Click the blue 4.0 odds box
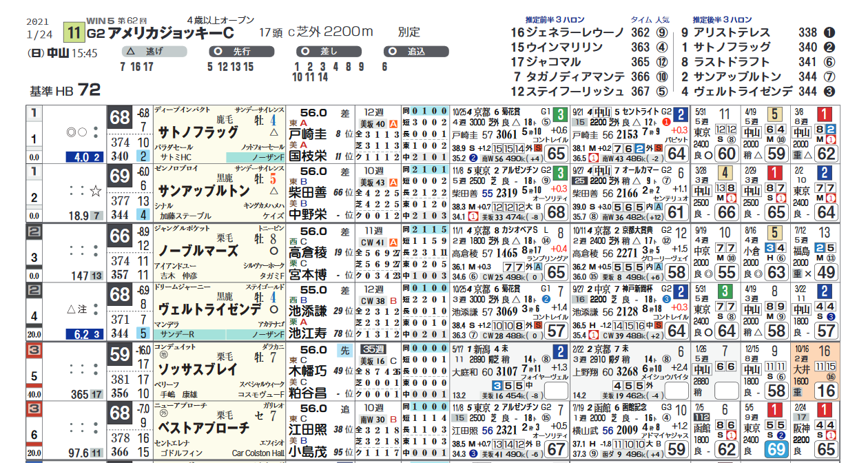868x463 pixels. coord(86,157)
